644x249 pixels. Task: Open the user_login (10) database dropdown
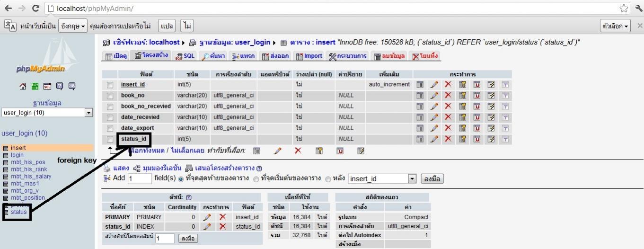coord(47,113)
